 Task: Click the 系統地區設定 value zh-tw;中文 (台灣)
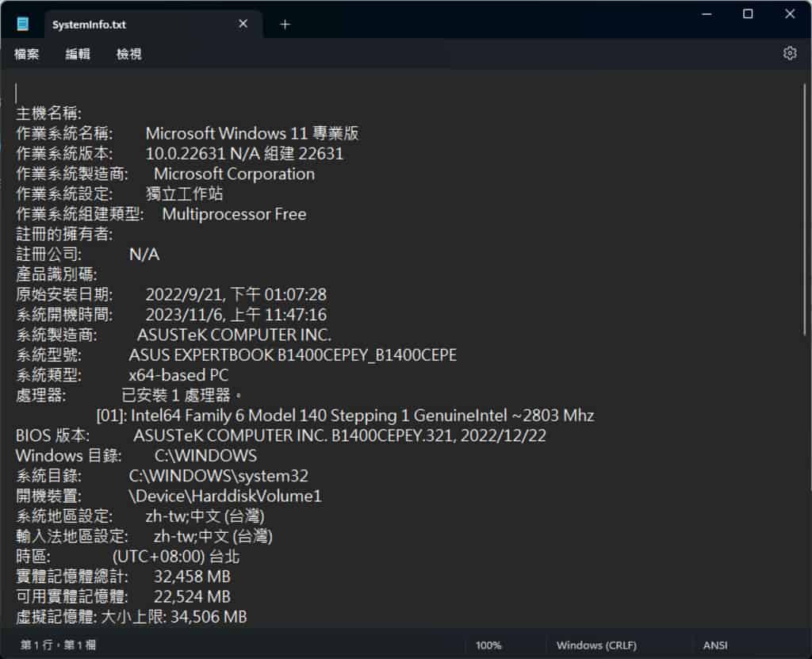pos(205,517)
